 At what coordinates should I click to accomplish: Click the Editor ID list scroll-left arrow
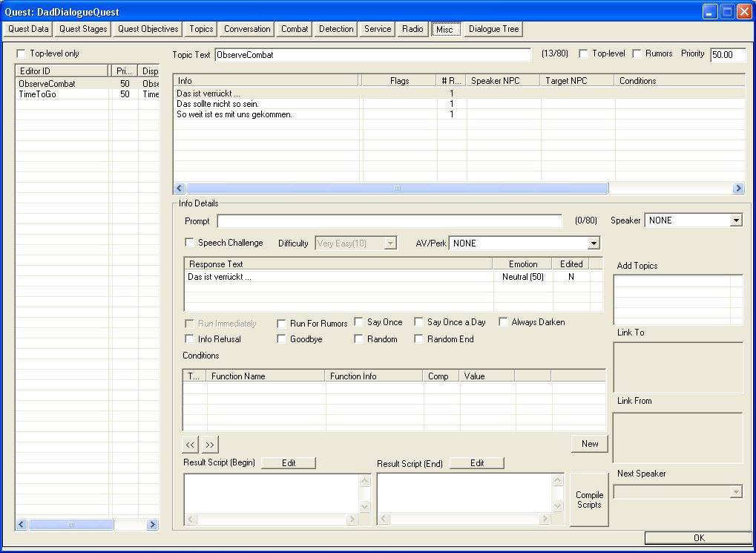[x=22, y=525]
